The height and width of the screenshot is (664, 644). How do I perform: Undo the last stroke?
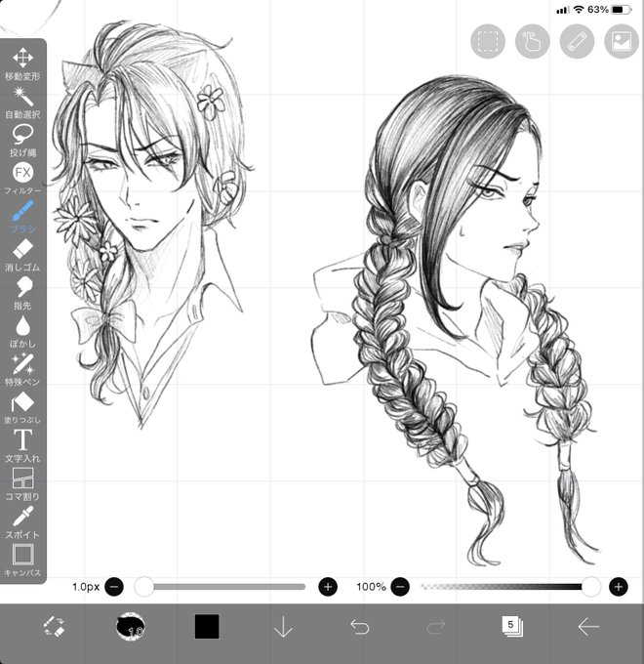[360, 627]
